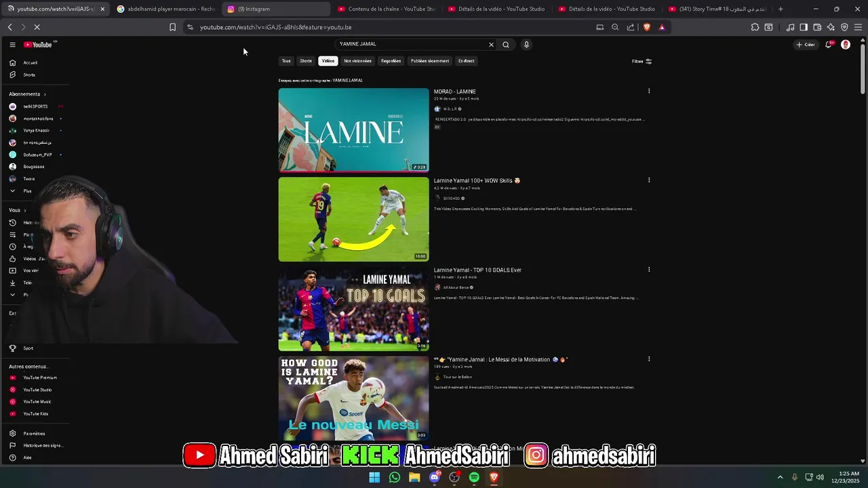Select the Regardées filter chip
This screenshot has width=868, height=488.
click(391, 61)
